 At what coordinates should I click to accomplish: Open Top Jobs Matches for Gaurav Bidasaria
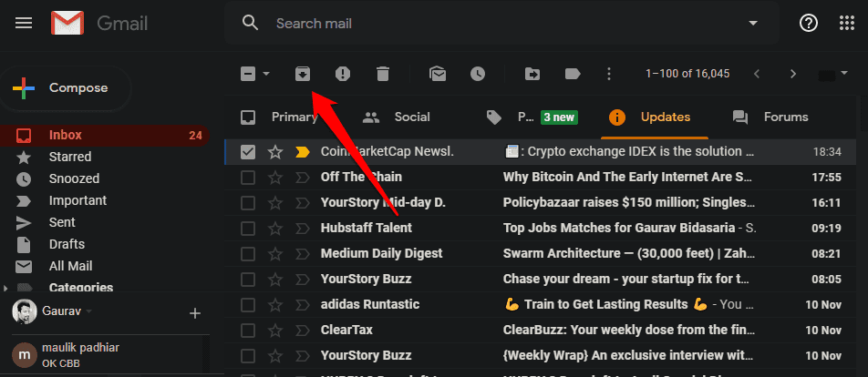tap(541, 229)
